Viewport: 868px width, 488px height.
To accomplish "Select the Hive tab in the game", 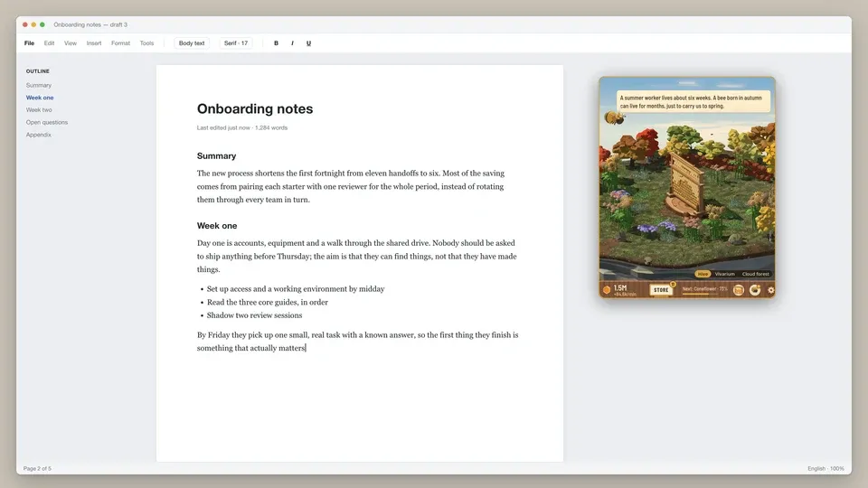I will coord(703,274).
